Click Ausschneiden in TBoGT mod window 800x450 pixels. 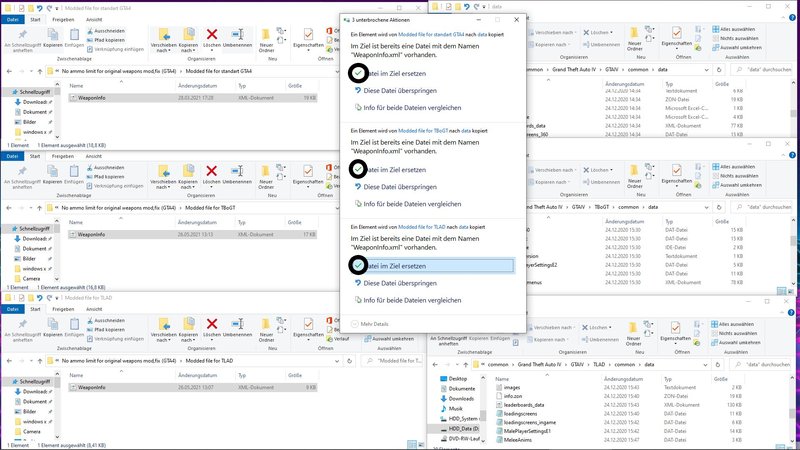coord(106,167)
